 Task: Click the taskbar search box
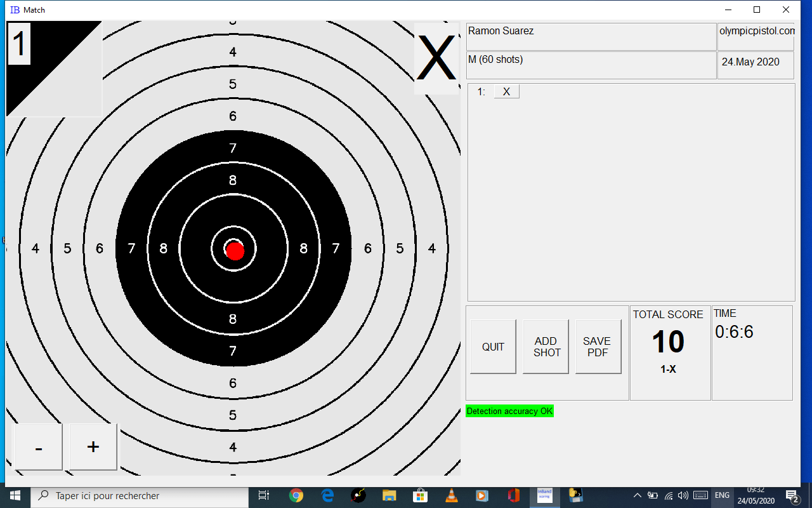click(140, 495)
